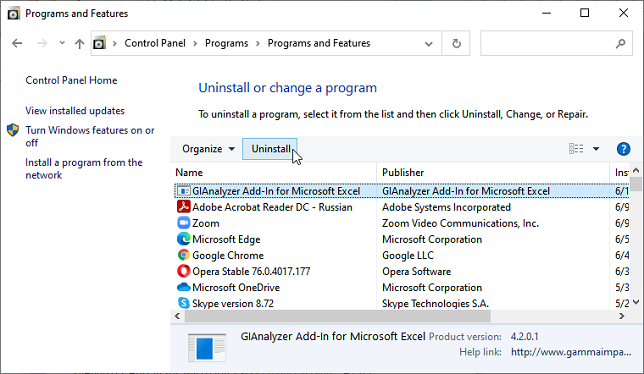Click publisher Adobe Systems Incorporated
This screenshot has width=644, height=374.
coord(446,207)
